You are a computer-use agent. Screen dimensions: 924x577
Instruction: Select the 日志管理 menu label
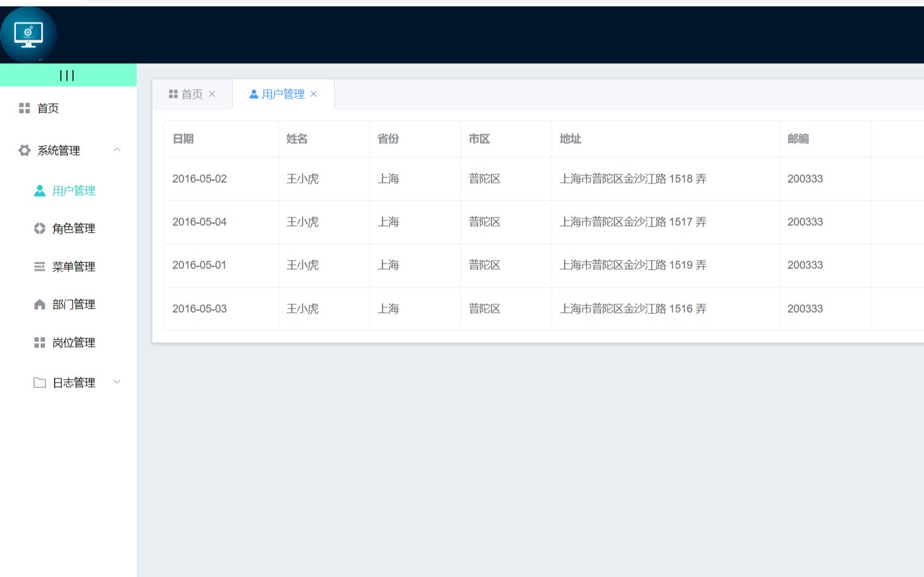point(74,383)
